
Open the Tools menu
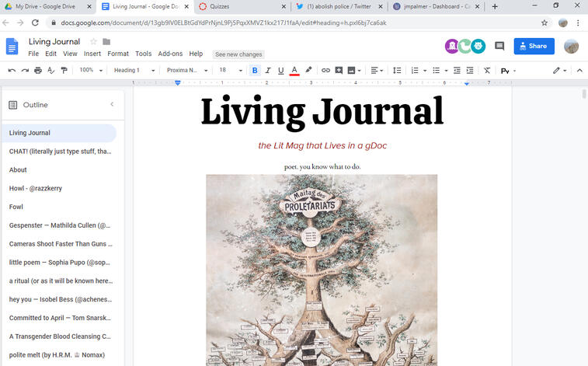point(143,54)
